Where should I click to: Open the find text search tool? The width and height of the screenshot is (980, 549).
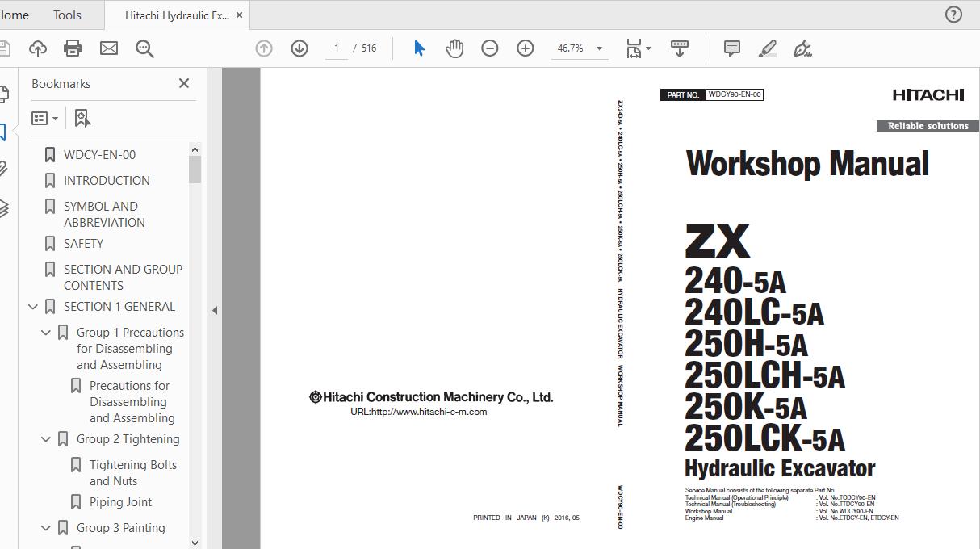[144, 48]
